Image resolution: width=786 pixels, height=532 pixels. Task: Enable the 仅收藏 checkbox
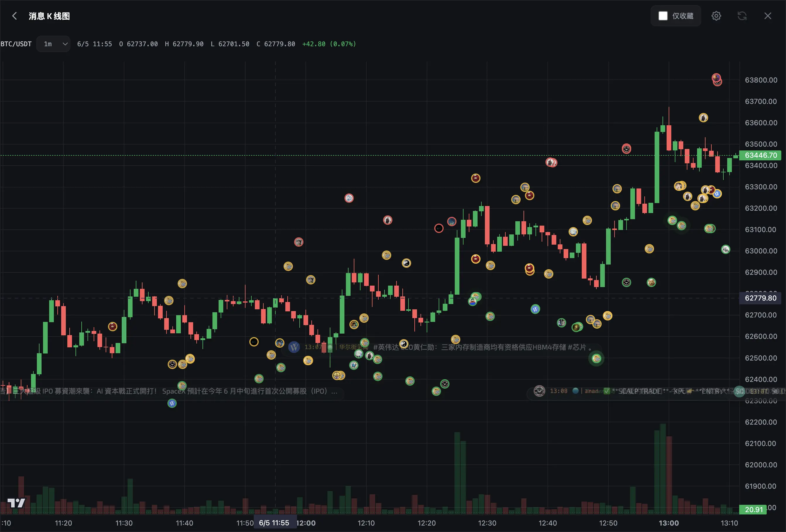point(663,16)
